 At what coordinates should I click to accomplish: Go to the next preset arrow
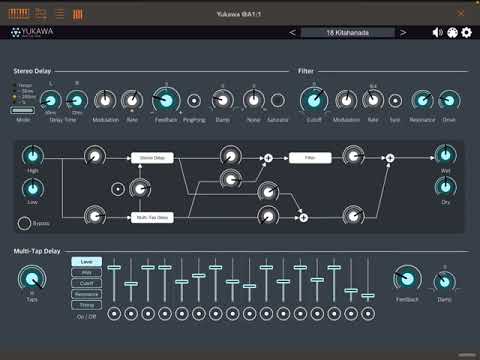tap(403, 33)
